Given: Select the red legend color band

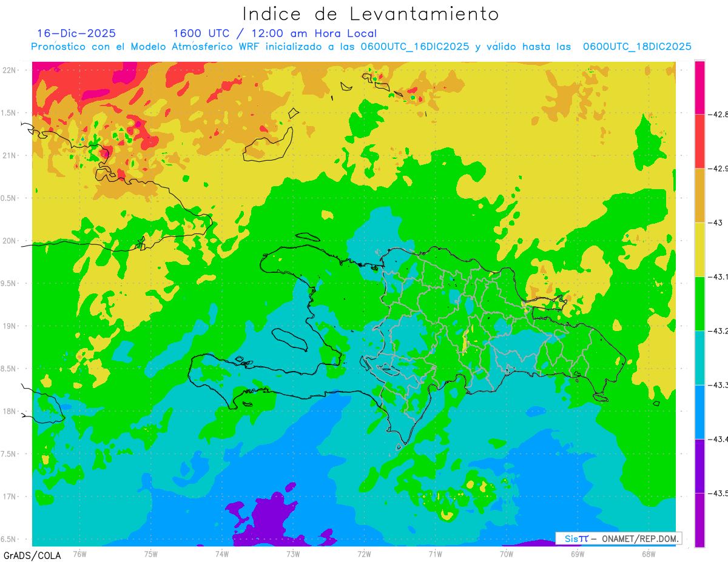Looking at the screenshot, I should [x=699, y=141].
